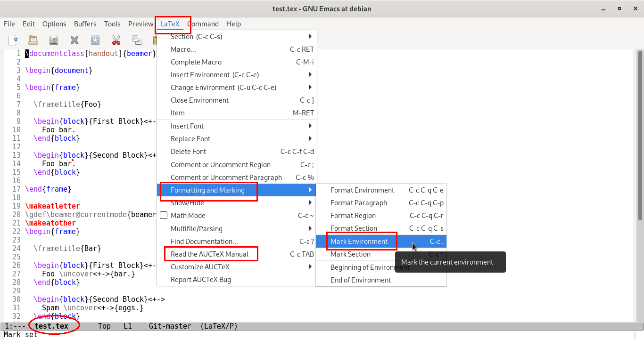Expand the Replace Font submenu arrow
The width and height of the screenshot is (644, 339).
[310, 138]
